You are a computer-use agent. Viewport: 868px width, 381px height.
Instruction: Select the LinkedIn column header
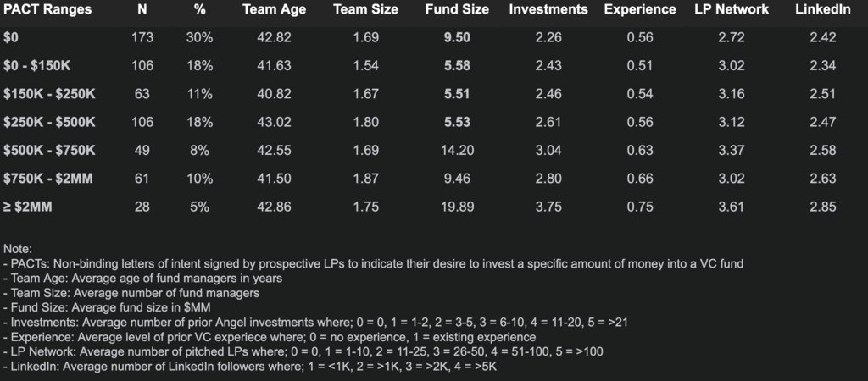822,9
